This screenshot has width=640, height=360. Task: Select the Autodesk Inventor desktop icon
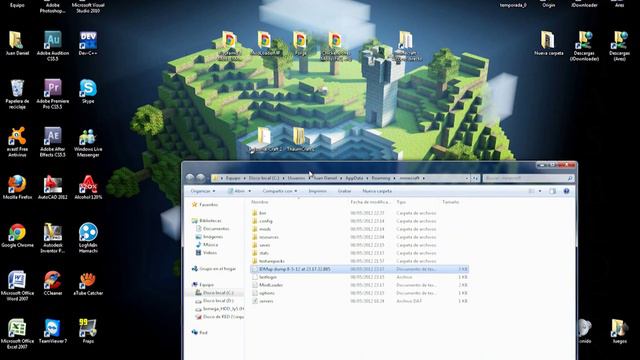[53, 238]
